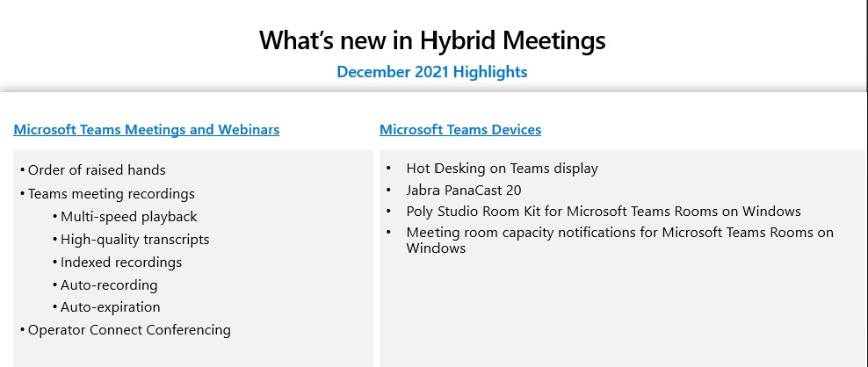Select the "Auto-recording" sub-bullet

109,285
